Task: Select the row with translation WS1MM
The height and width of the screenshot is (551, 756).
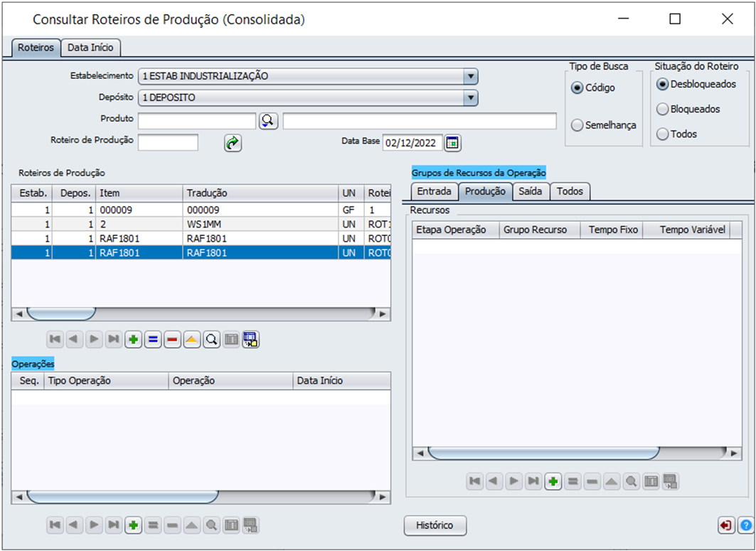Action: [x=201, y=225]
